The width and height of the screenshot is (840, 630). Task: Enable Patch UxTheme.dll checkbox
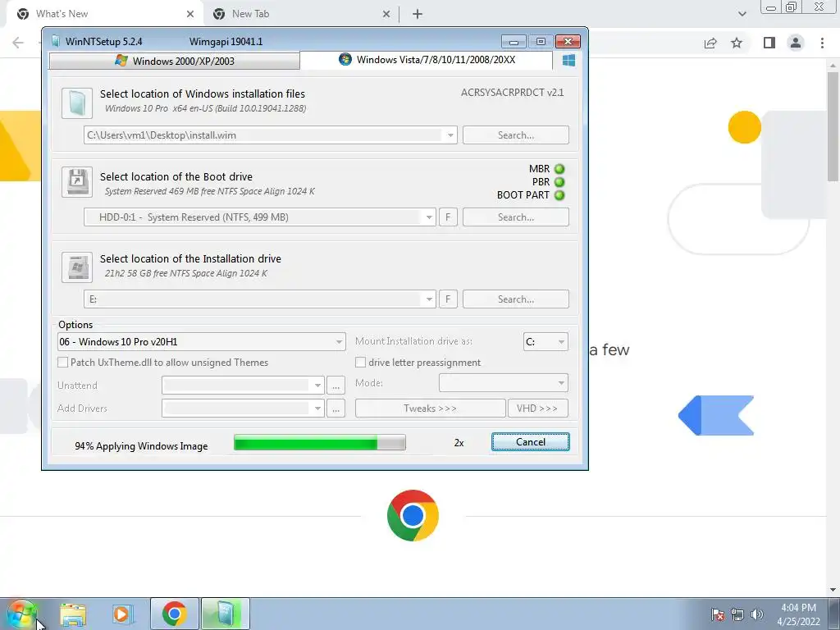click(x=62, y=363)
